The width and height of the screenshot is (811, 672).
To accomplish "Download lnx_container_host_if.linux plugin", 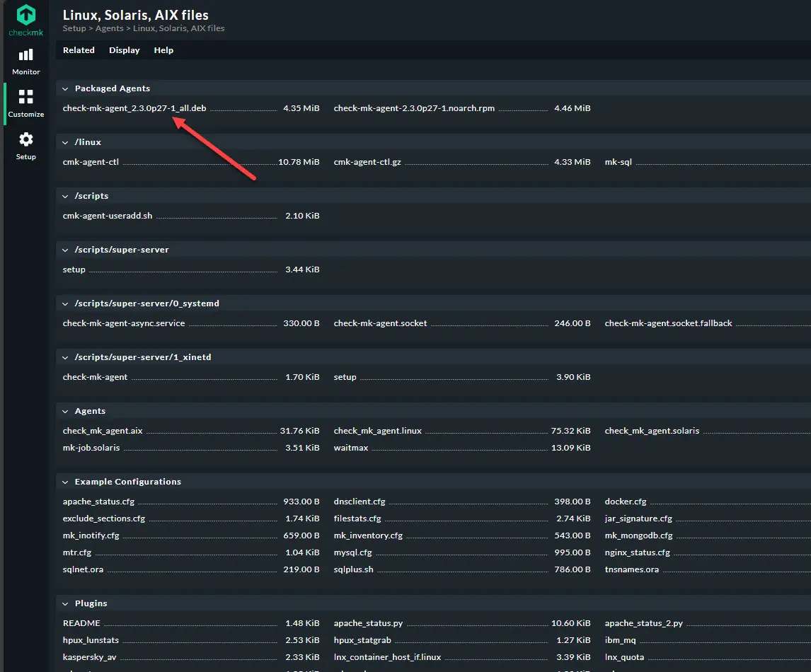I will [387, 658].
